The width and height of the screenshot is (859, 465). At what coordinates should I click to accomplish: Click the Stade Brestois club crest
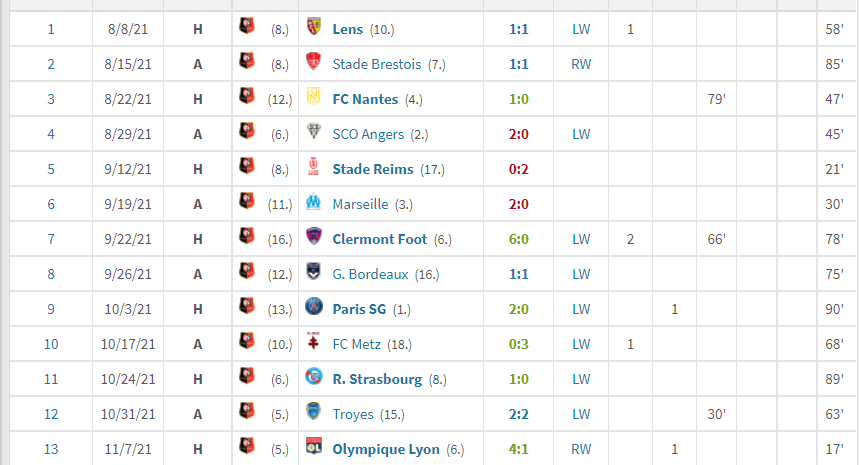[x=313, y=61]
